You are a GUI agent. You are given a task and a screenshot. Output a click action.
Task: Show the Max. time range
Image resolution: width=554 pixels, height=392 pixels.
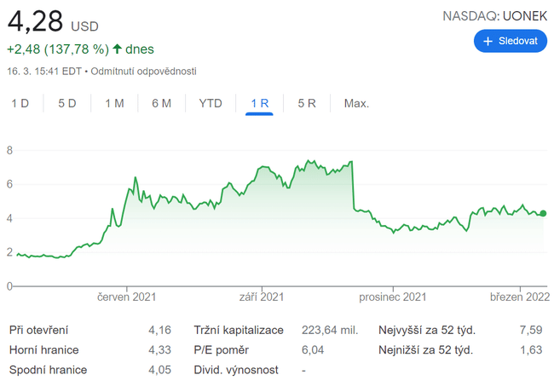tap(356, 103)
